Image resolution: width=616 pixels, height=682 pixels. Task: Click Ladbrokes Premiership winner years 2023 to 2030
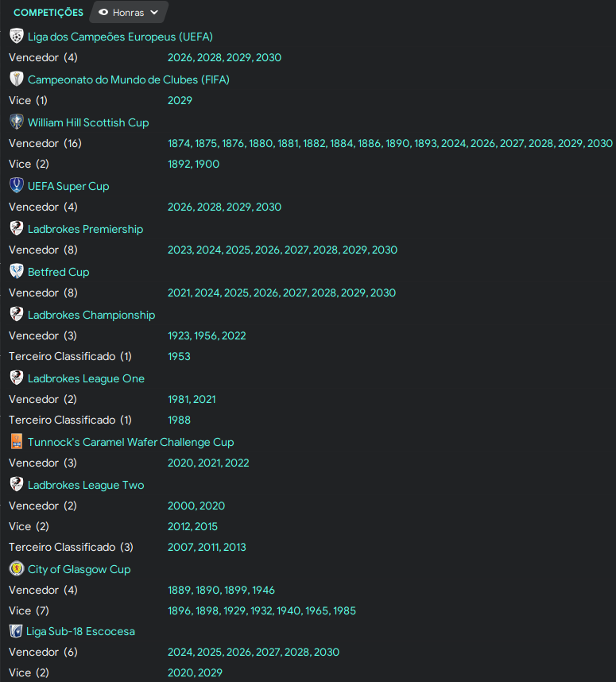(x=282, y=250)
